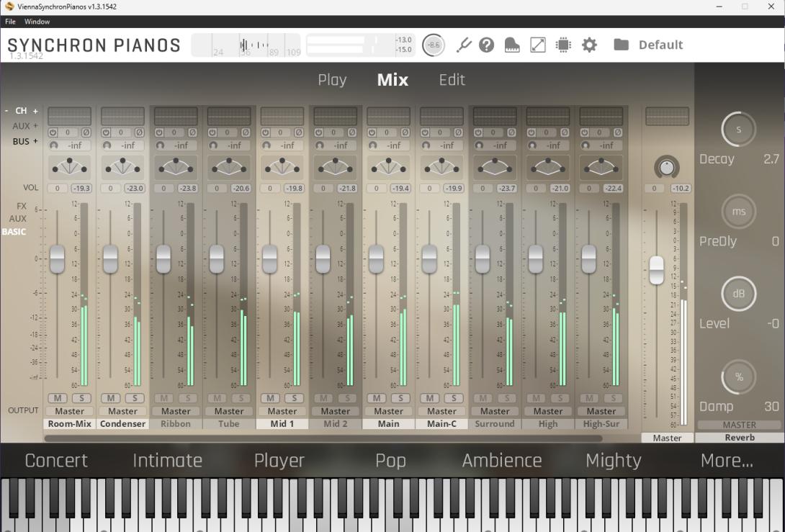Click phase invert icon on Room-Mix channel
The image size is (785, 532).
coord(86,132)
